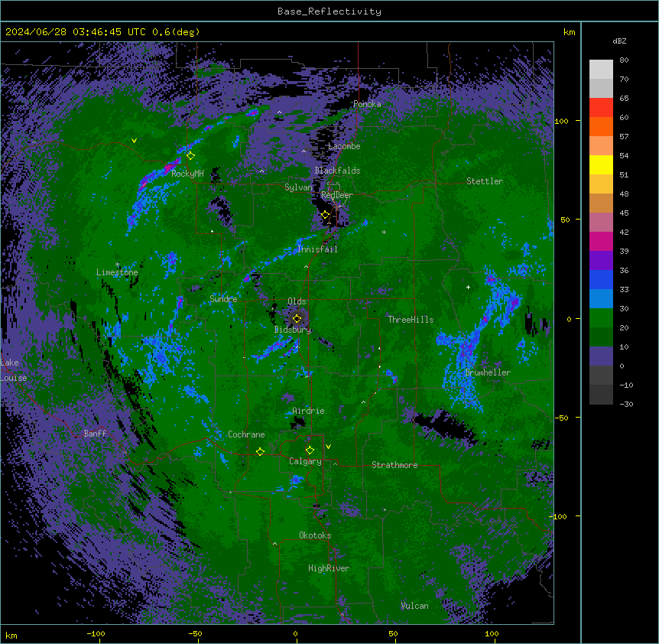Click the Sylvan label on the map
Screen dimensions: 659x644
point(298,187)
